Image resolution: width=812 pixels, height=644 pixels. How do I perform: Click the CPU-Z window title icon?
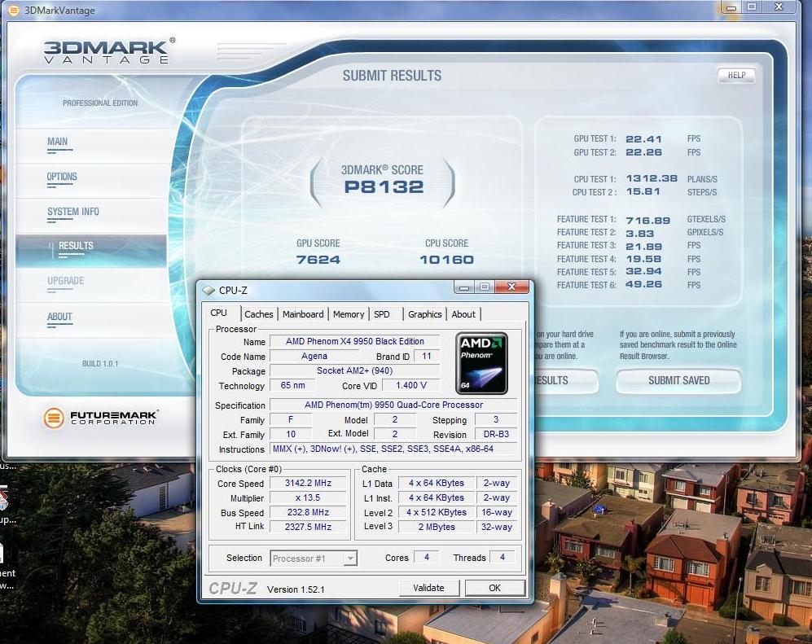208,291
